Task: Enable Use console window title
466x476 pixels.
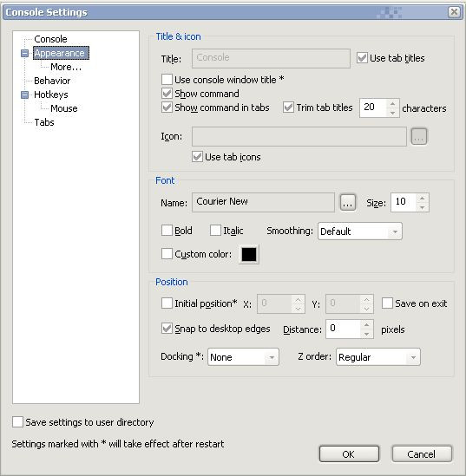Action: click(x=167, y=80)
